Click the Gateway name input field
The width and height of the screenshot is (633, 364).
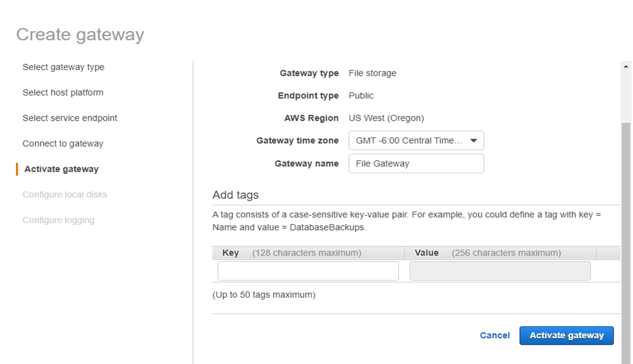point(415,163)
